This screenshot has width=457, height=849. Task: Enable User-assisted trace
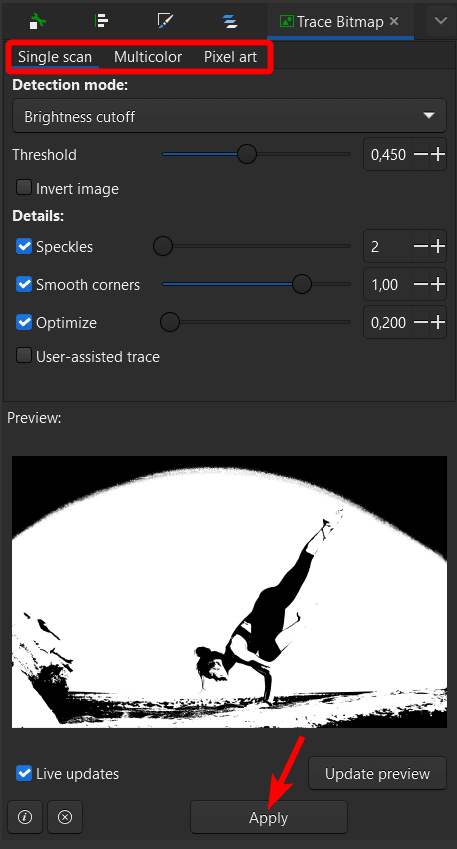[x=24, y=356]
